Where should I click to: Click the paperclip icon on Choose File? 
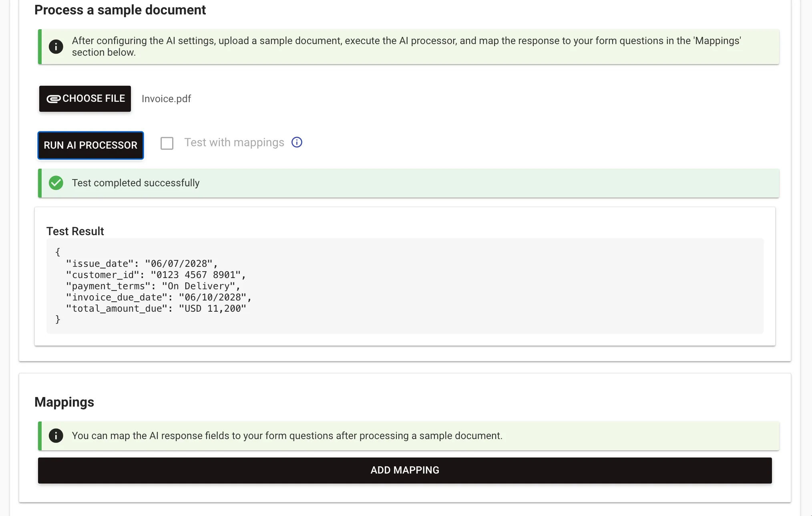(54, 99)
